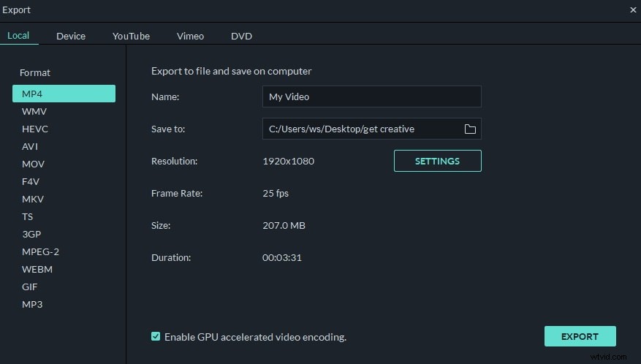Disable GPU accelerated video encoding checkbox
Viewport: 641px width, 364px height.
(x=156, y=336)
